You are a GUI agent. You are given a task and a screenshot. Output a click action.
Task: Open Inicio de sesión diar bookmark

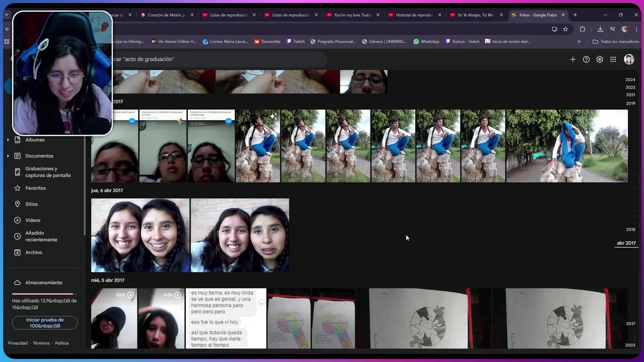(x=508, y=42)
